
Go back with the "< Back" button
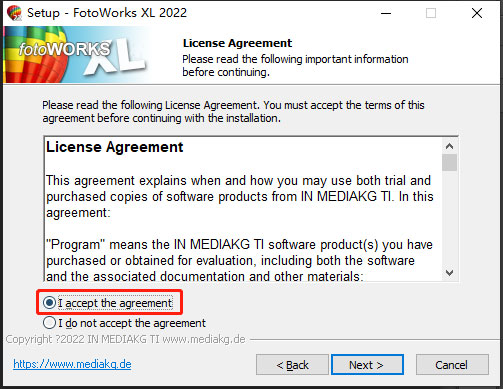point(292,365)
